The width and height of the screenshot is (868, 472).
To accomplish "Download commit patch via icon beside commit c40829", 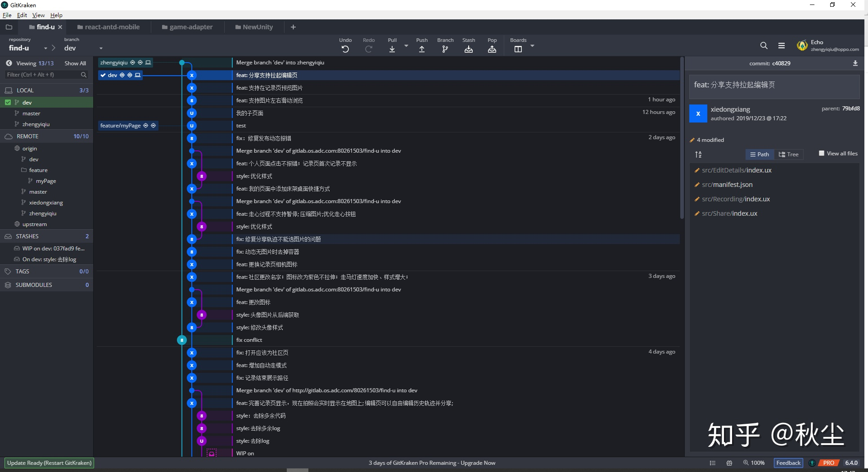I will pyautogui.click(x=855, y=63).
